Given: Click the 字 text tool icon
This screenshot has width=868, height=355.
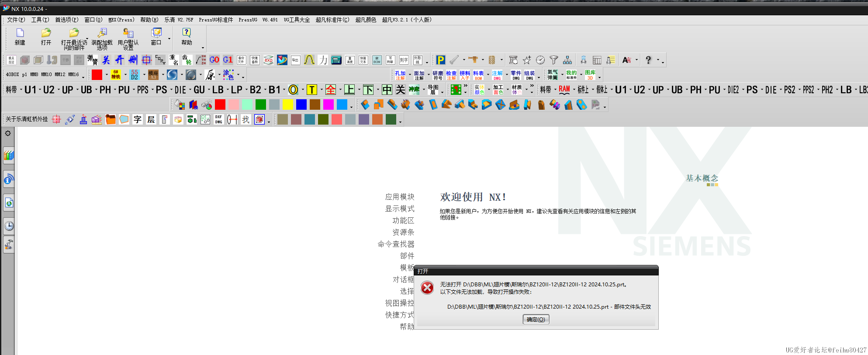Looking at the screenshot, I should coord(138,119).
